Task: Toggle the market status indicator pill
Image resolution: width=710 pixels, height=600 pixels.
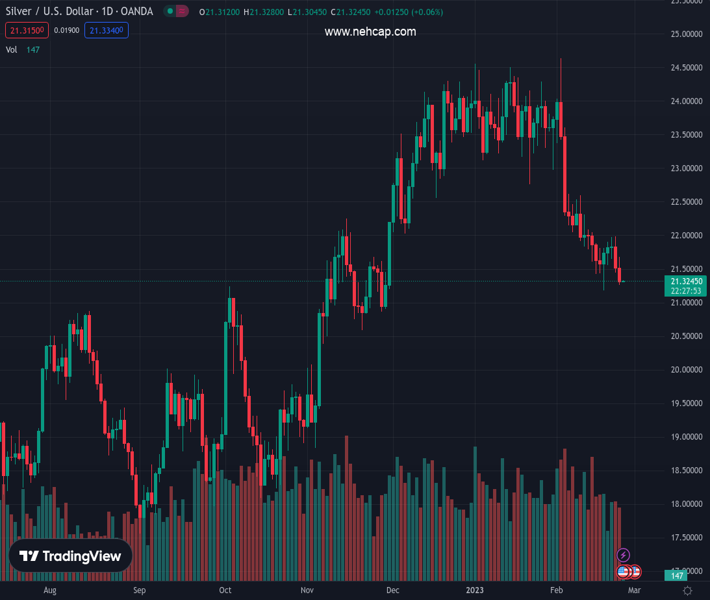Action: click(177, 12)
